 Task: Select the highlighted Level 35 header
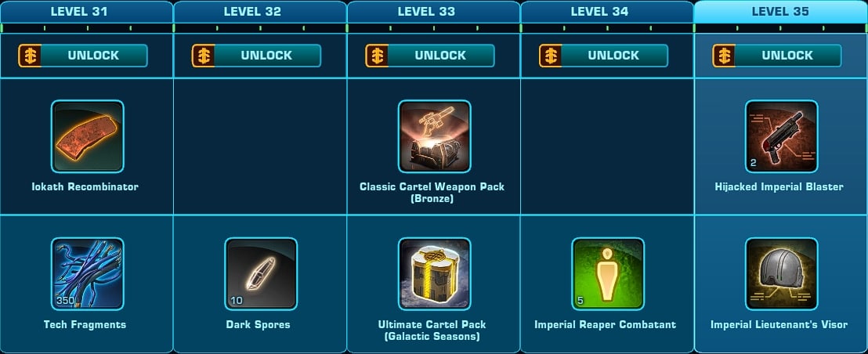click(x=780, y=12)
